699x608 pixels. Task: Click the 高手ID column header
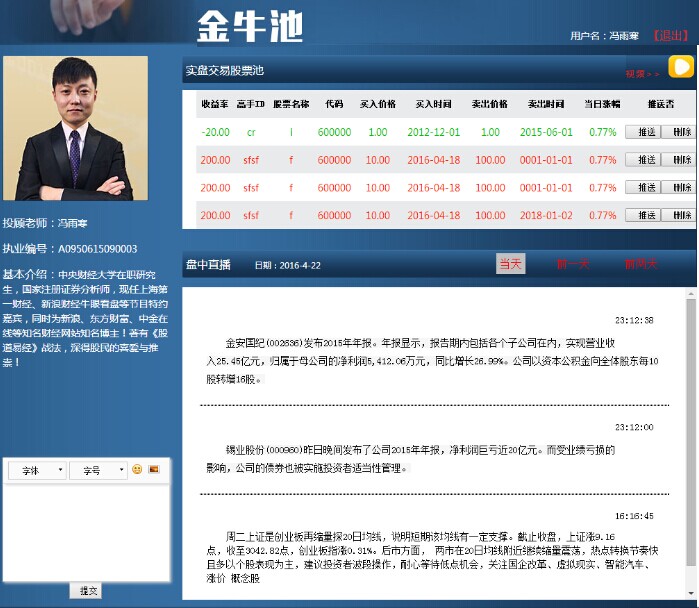coord(251,104)
